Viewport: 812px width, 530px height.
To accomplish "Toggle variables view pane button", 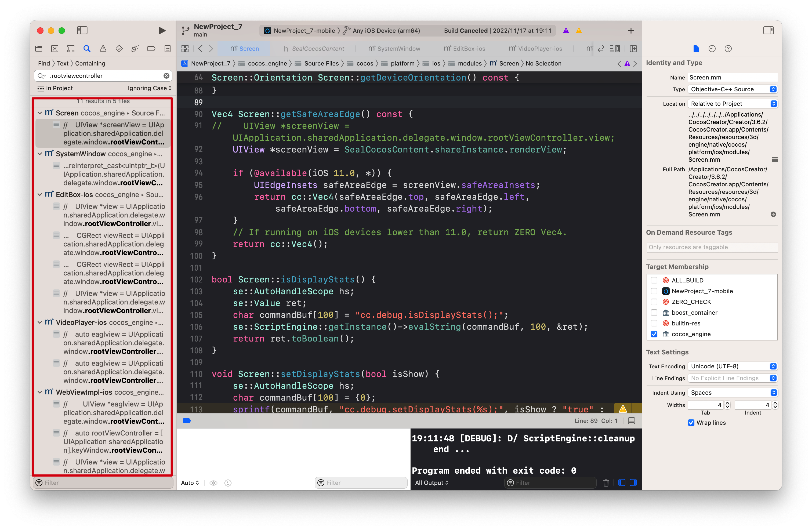I will [622, 482].
